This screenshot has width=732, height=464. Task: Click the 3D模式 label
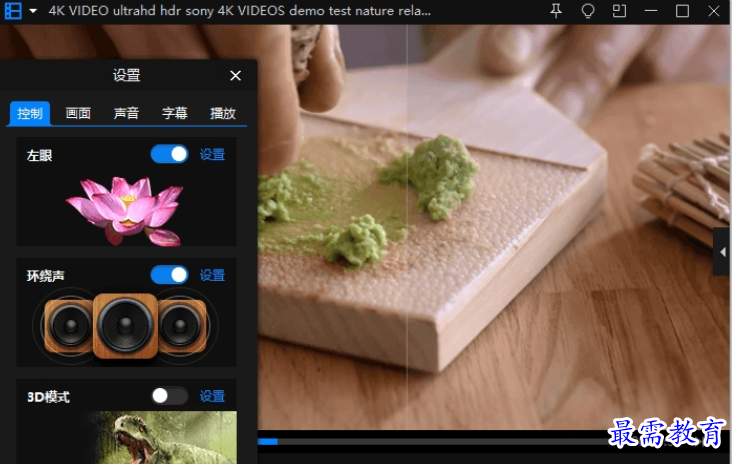coord(49,397)
